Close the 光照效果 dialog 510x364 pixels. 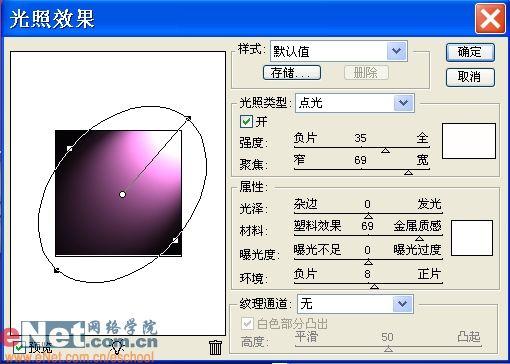point(490,18)
